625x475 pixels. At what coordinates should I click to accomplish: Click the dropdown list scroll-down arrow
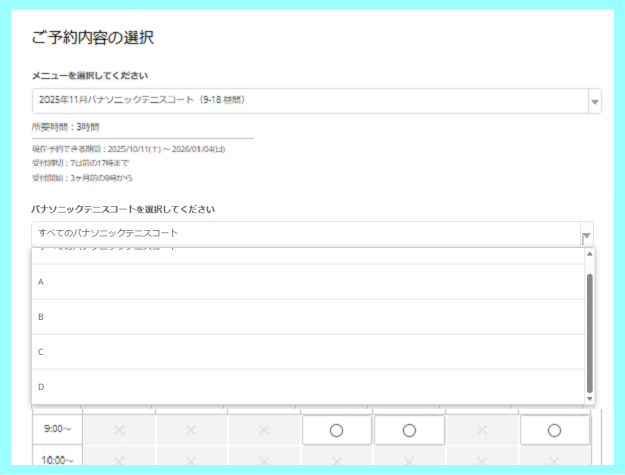[x=589, y=398]
